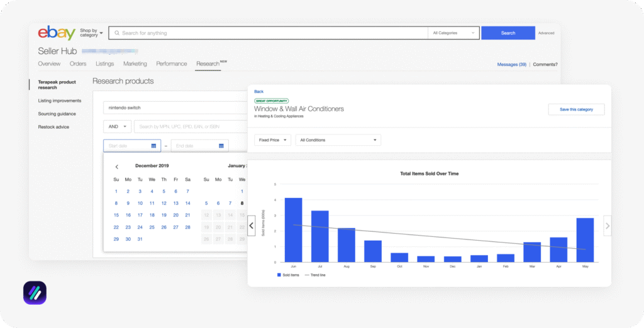Open the Start date calendar icon
The width and height of the screenshot is (644, 328).
click(153, 146)
